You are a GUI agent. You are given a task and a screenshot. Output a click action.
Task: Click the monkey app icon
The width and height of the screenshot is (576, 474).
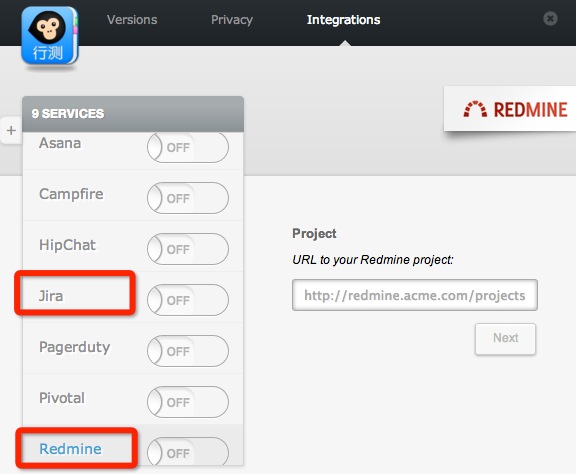coord(50,36)
